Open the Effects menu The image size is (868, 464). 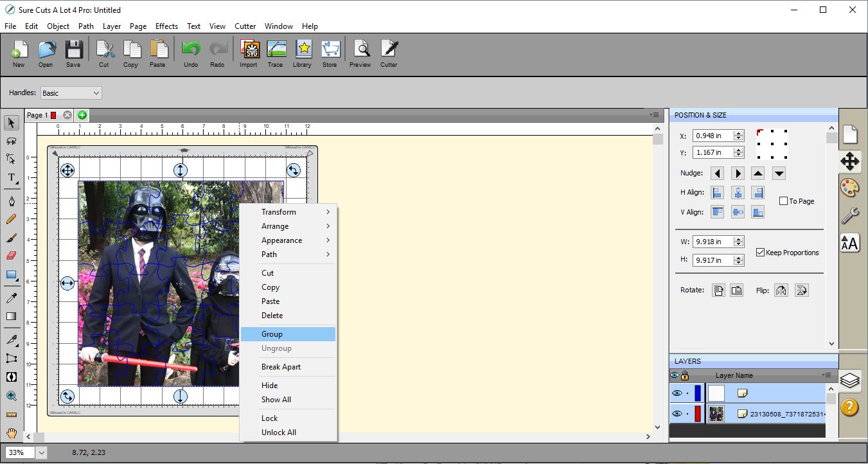166,26
